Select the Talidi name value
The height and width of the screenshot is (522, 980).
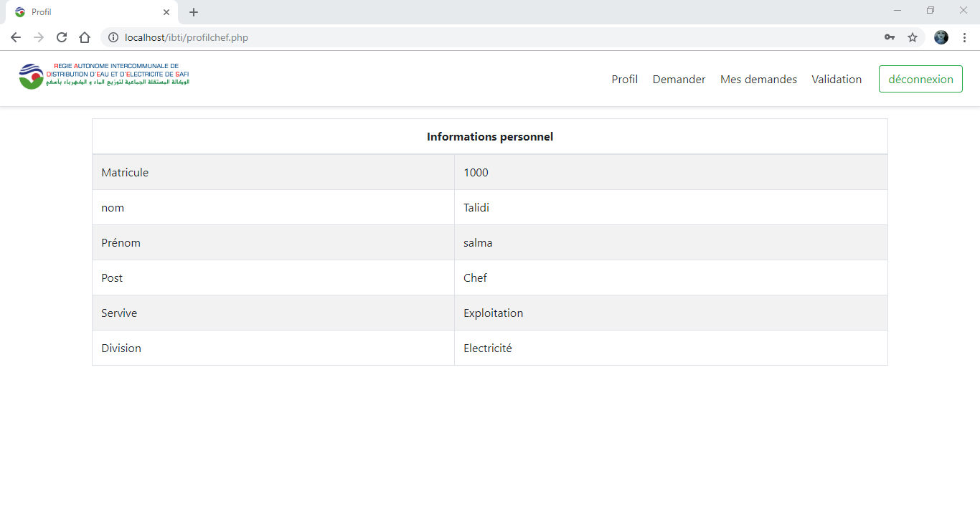[x=476, y=207]
